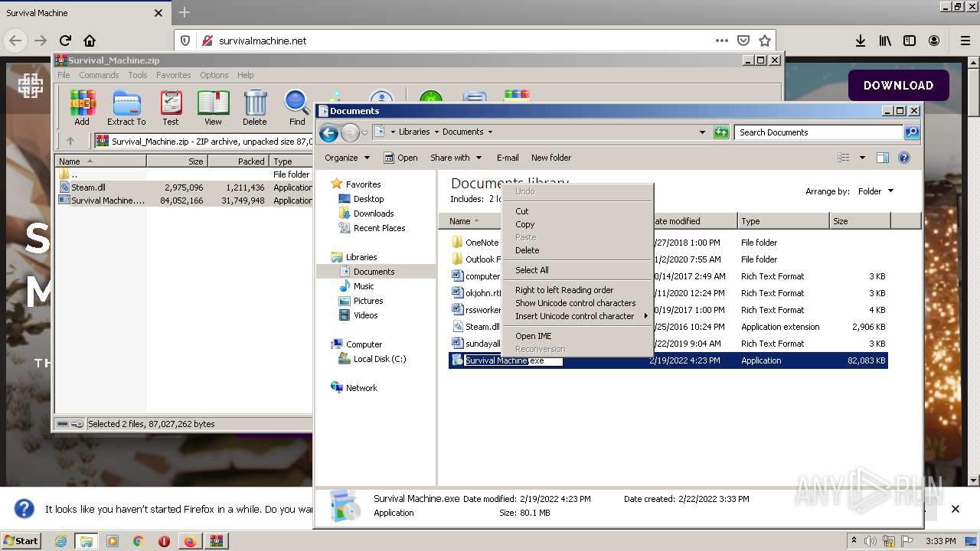Expand the Libraries breadcrumb arrow

436,132
